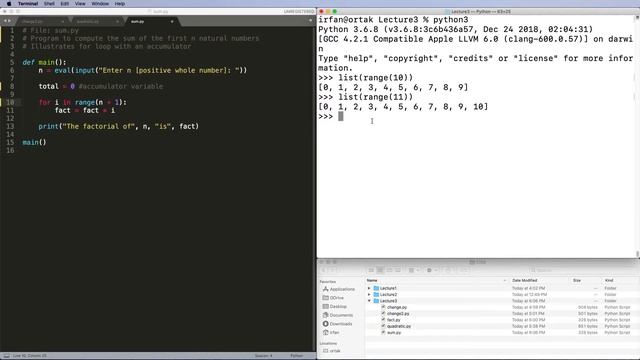Click the 'fact = fact * i' code line
Image resolution: width=640 pixels, height=360 pixels.
(x=85, y=111)
